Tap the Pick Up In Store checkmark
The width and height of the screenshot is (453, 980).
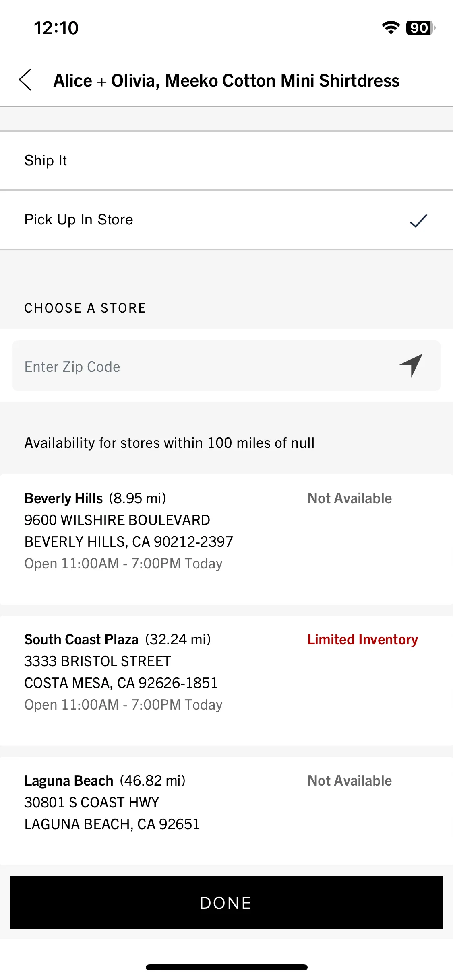(418, 220)
